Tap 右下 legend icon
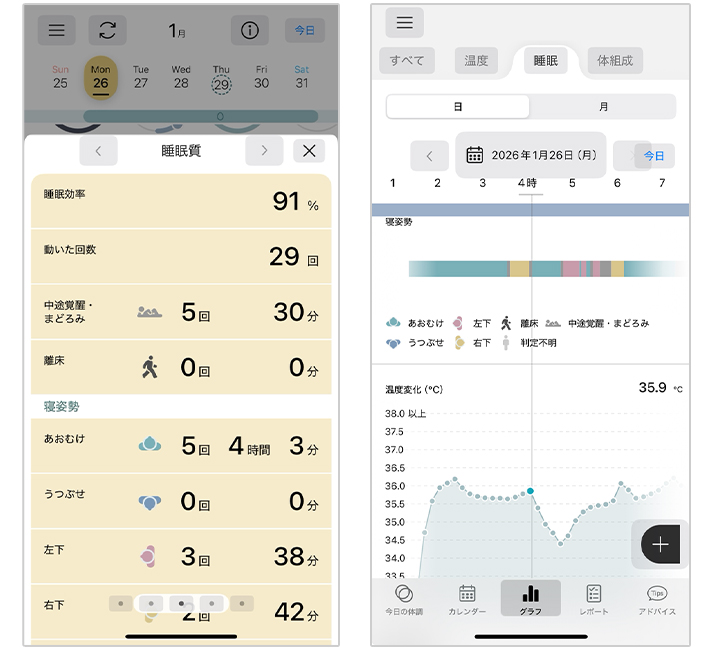This screenshot has height=650, width=710. tap(460, 342)
